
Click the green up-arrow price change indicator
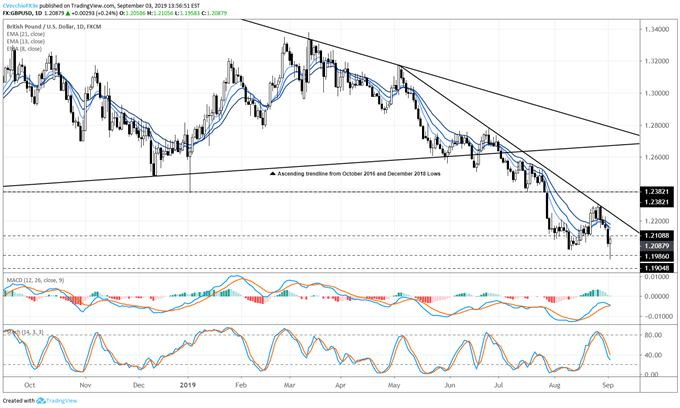(68, 13)
